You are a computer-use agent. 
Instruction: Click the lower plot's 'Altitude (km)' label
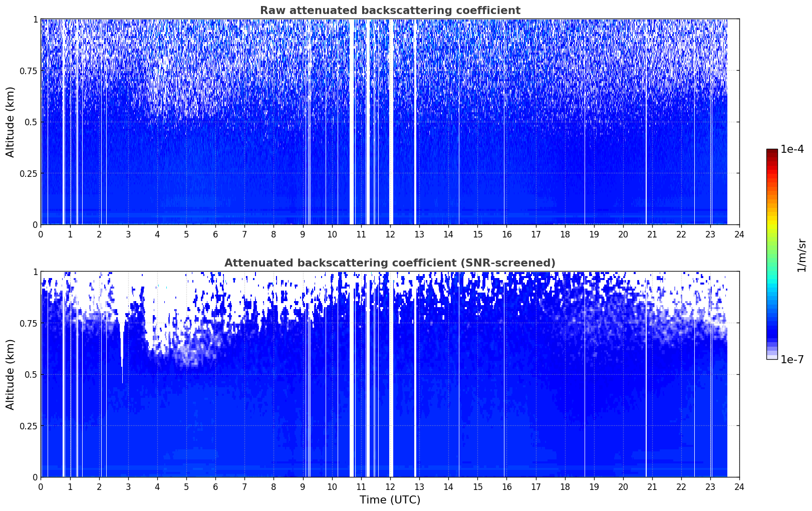pyautogui.click(x=11, y=374)
